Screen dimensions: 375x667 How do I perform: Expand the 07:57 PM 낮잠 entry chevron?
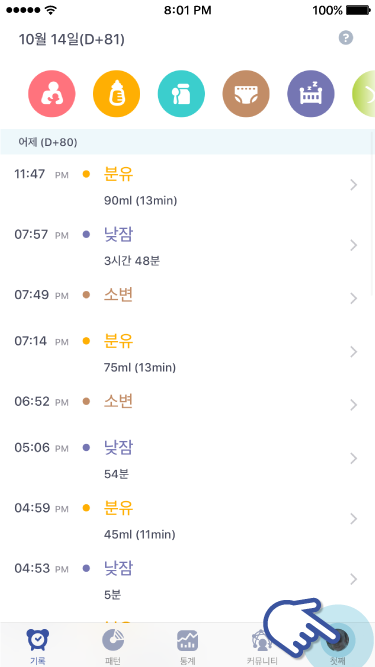tap(353, 245)
